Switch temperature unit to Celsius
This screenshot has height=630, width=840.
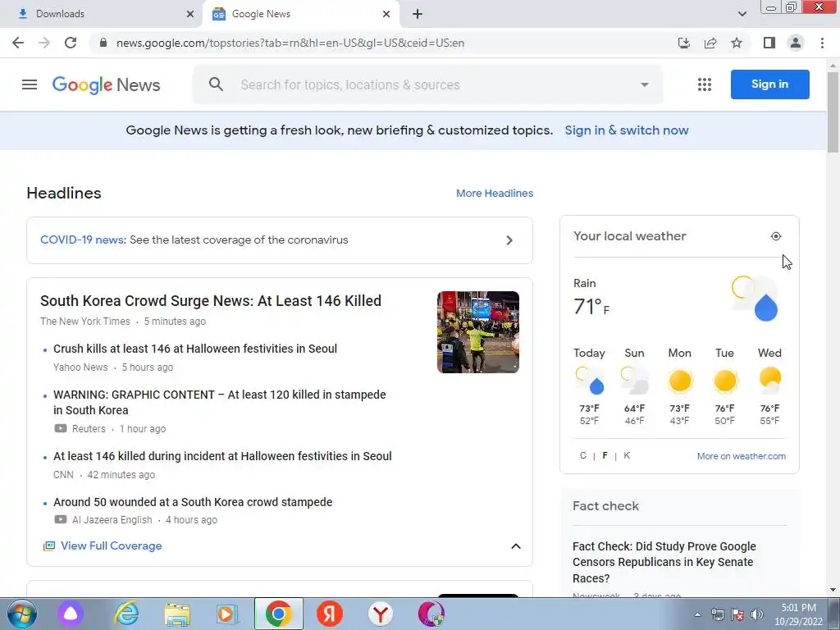click(x=583, y=455)
